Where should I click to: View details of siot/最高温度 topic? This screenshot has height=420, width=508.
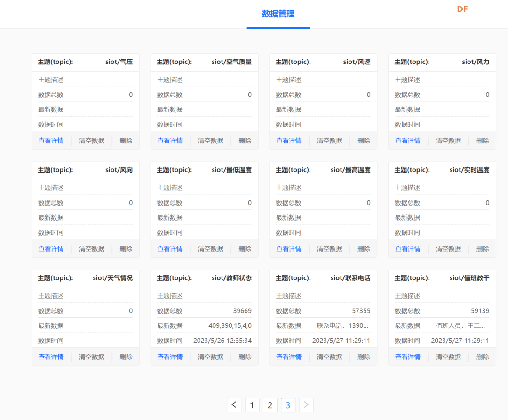point(289,249)
